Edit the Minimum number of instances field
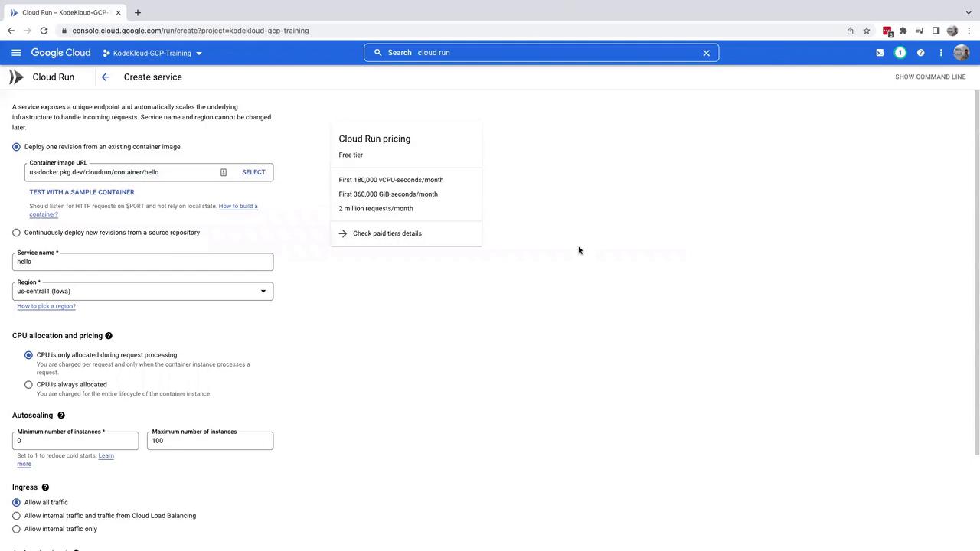This screenshot has width=980, height=551. (x=75, y=441)
